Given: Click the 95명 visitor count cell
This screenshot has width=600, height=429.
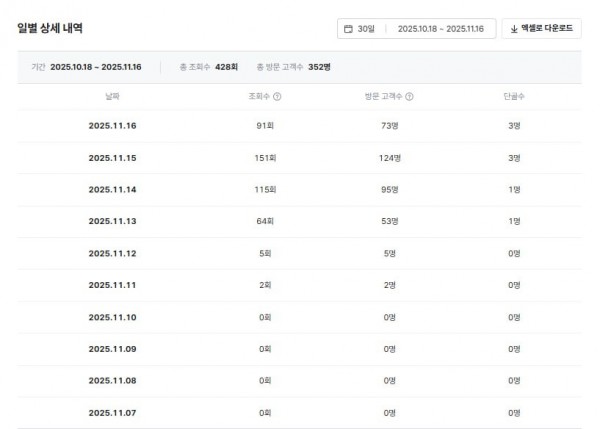Looking at the screenshot, I should click(390, 190).
